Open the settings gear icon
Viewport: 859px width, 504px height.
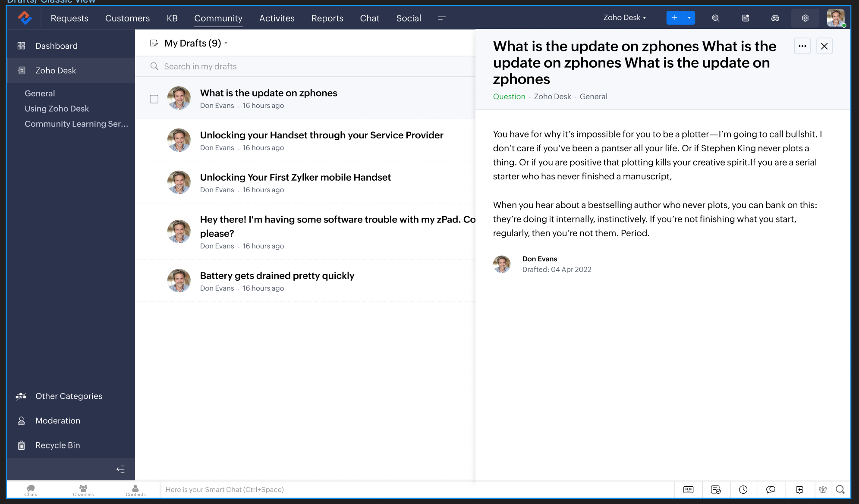click(x=805, y=18)
